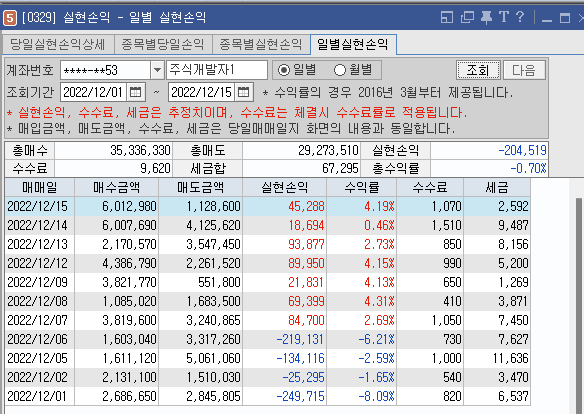Click total realized loss value -204,519
584x414 pixels.
tap(522, 150)
